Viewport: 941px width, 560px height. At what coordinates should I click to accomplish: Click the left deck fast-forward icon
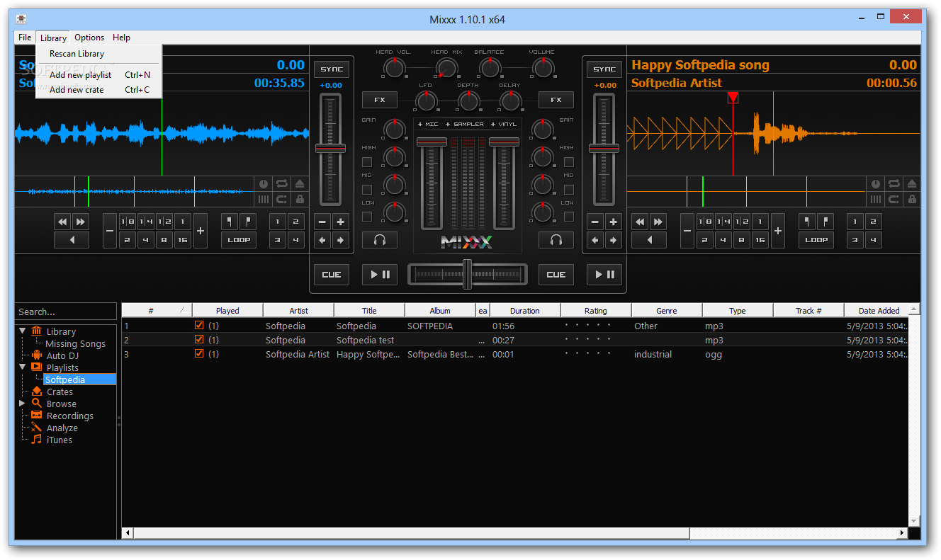[81, 222]
